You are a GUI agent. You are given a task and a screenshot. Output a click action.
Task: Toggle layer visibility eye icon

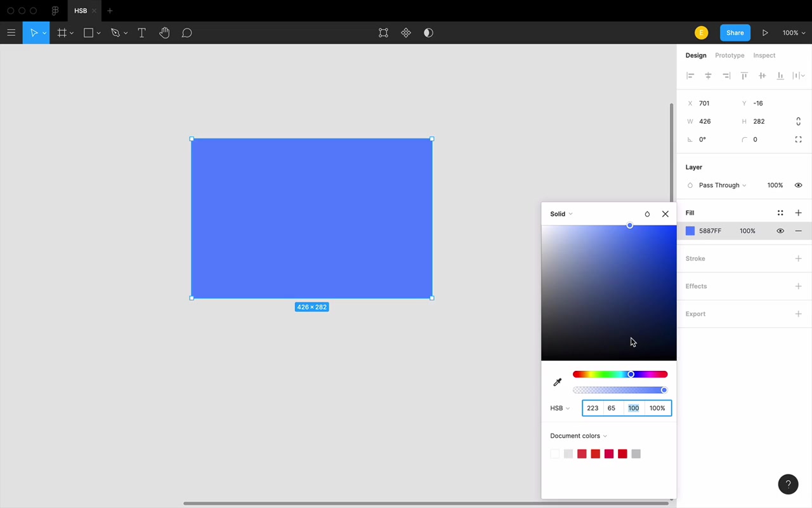pyautogui.click(x=798, y=185)
